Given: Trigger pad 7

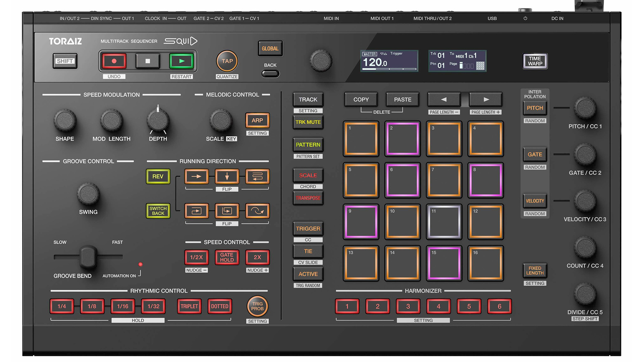Looking at the screenshot, I should coord(444,180).
